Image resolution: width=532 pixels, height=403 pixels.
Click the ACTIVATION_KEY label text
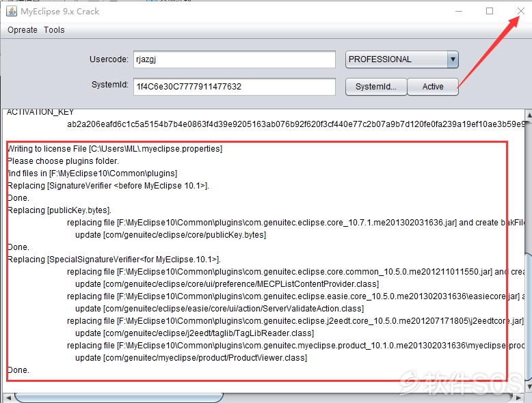40,112
